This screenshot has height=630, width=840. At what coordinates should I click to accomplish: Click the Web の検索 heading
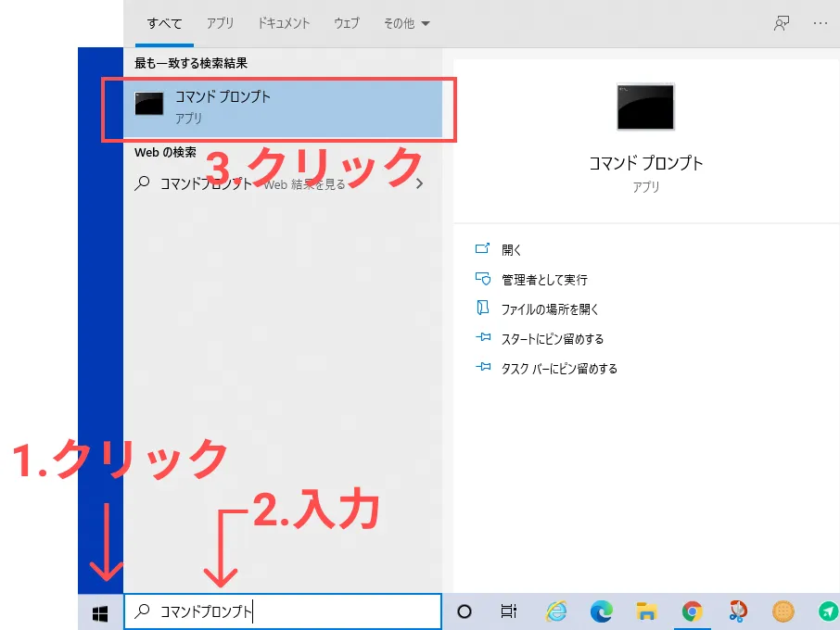[x=165, y=153]
